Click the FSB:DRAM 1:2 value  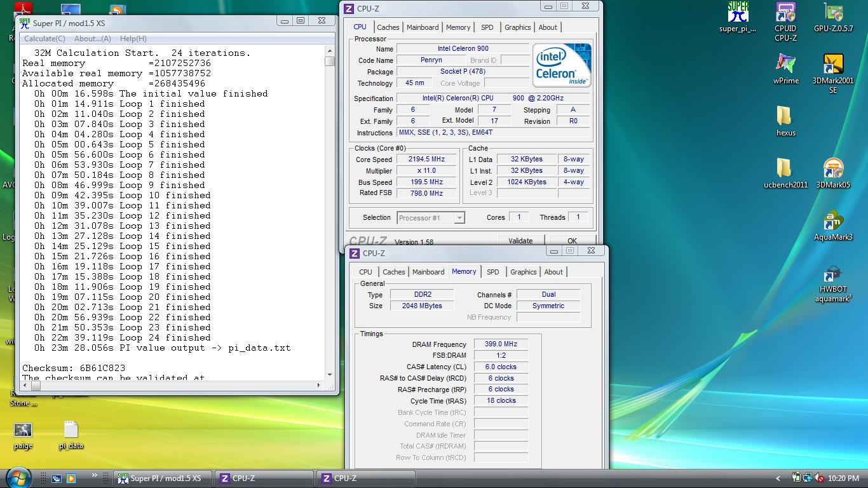pos(501,355)
